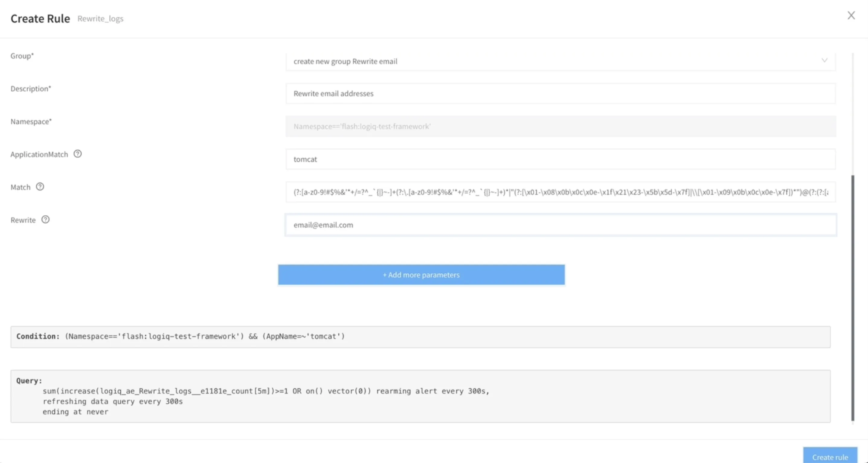868x463 pixels.
Task: Click the ApplicationMatch help question icon
Action: pyautogui.click(x=78, y=154)
